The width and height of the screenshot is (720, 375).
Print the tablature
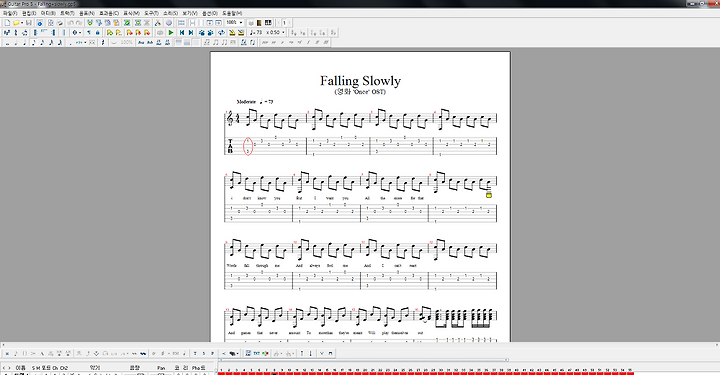point(60,22)
